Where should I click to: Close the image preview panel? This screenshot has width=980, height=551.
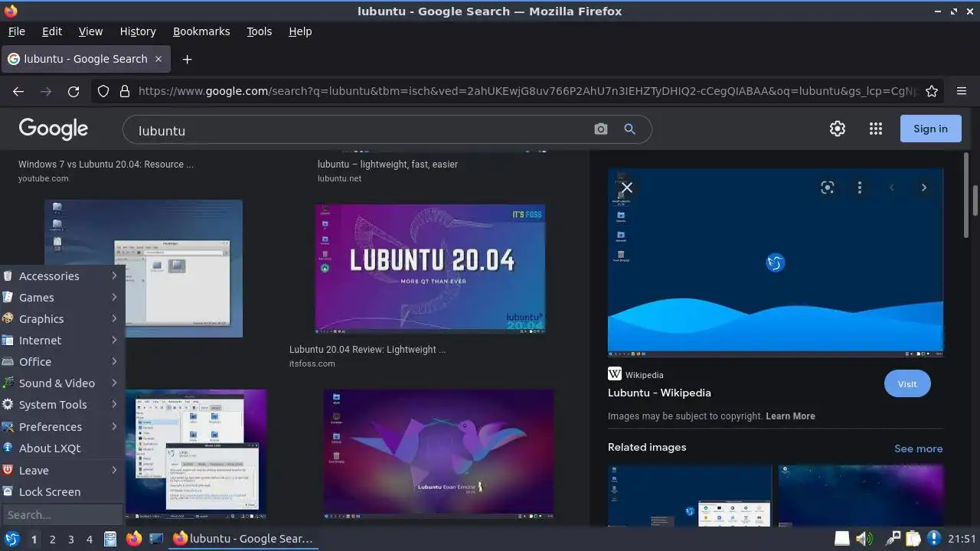tap(627, 187)
